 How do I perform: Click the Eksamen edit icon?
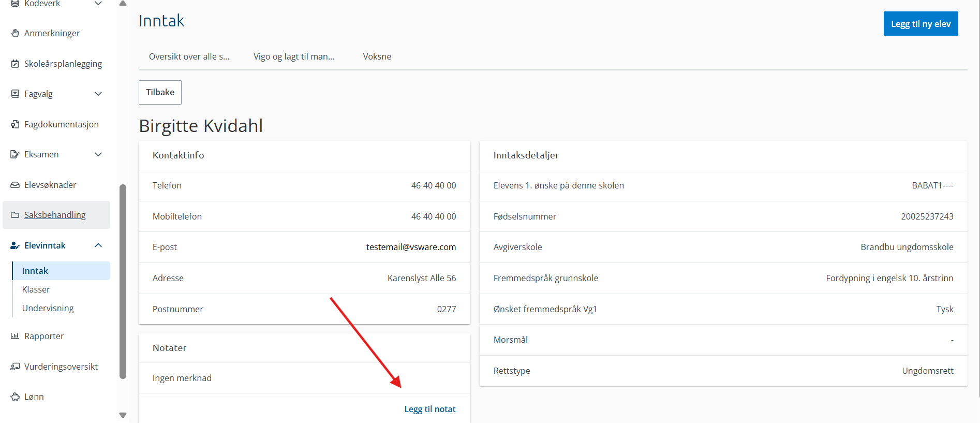(15, 154)
